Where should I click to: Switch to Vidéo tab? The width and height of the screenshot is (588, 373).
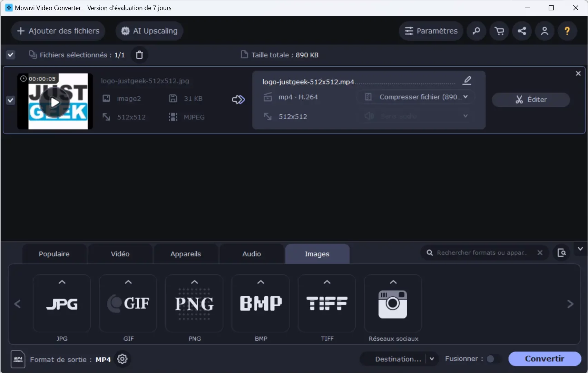click(120, 254)
